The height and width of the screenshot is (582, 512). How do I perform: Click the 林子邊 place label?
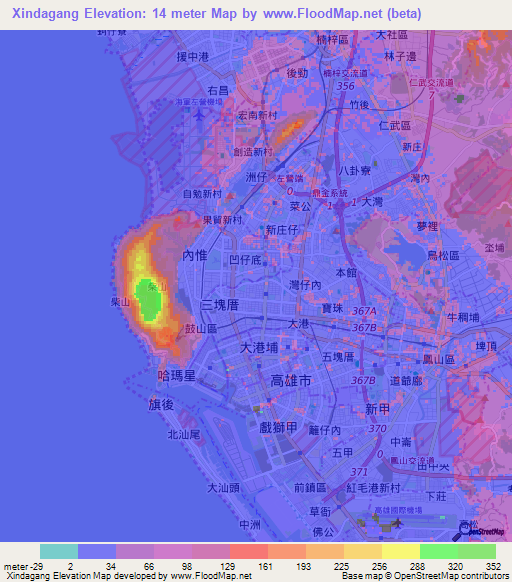click(400, 56)
